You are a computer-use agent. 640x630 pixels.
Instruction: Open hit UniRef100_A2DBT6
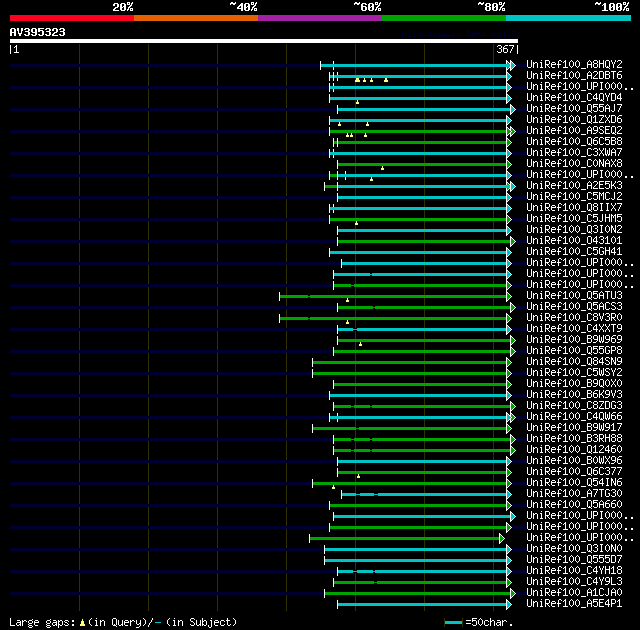tap(574, 75)
